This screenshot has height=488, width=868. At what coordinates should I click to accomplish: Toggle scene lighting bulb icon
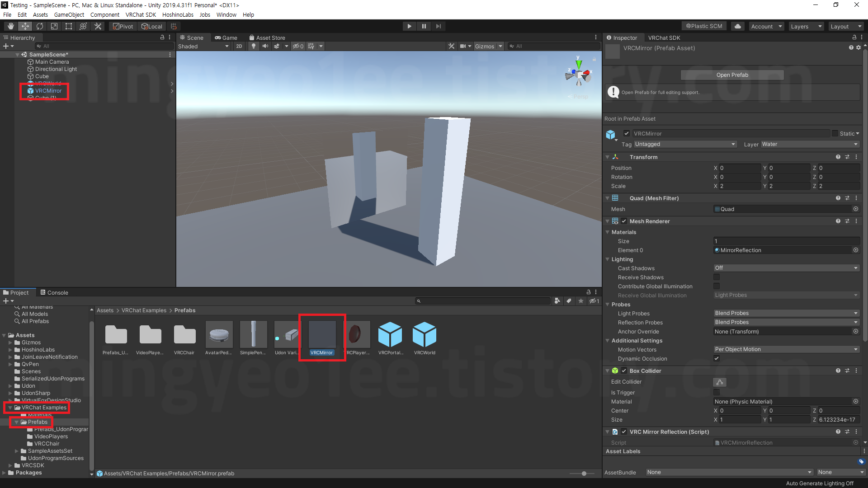[254, 46]
